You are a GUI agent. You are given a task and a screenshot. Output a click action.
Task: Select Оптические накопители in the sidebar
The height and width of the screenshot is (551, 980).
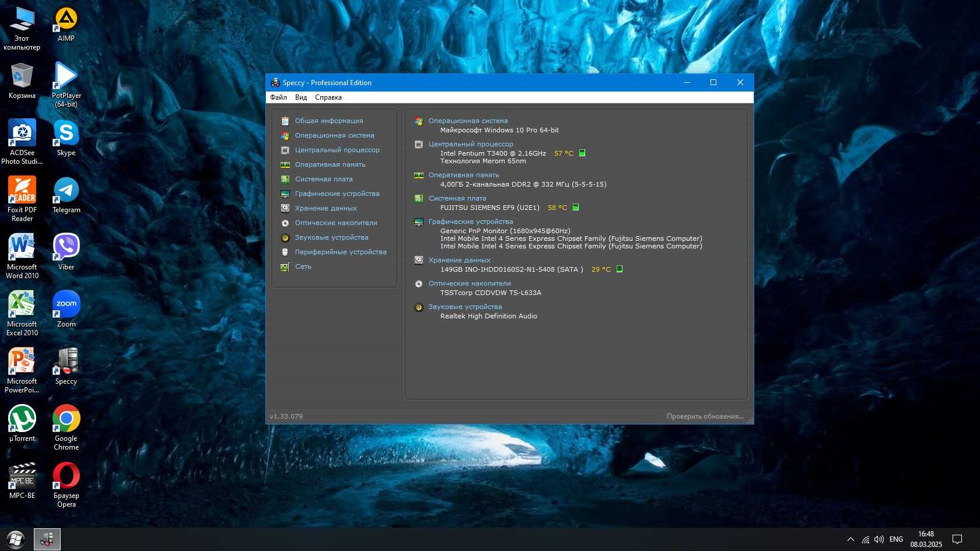point(336,223)
